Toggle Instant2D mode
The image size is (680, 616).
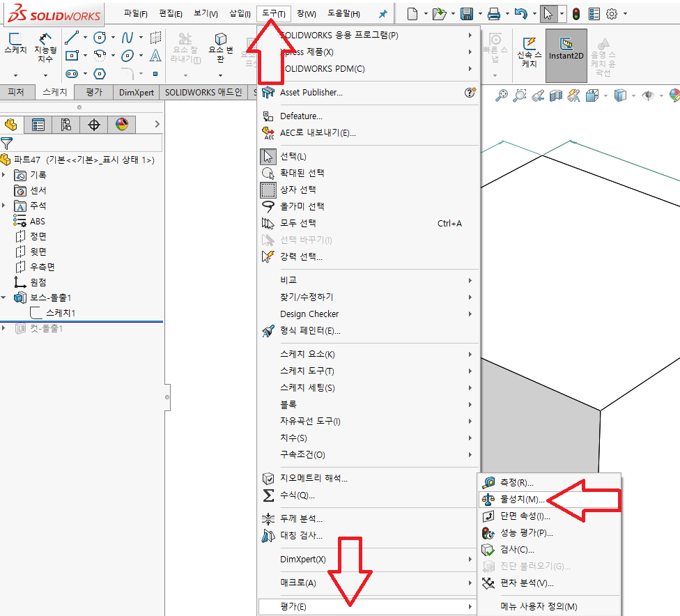[x=566, y=56]
